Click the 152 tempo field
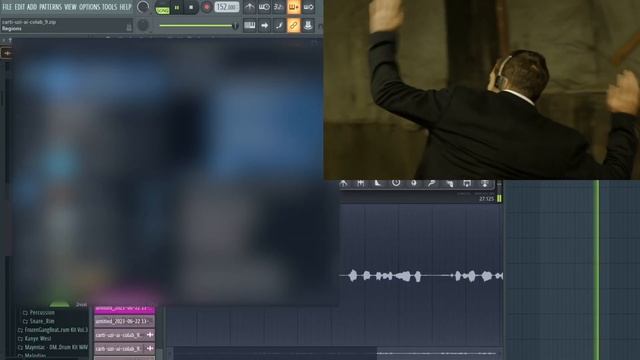This screenshot has height=360, width=640. click(x=227, y=7)
